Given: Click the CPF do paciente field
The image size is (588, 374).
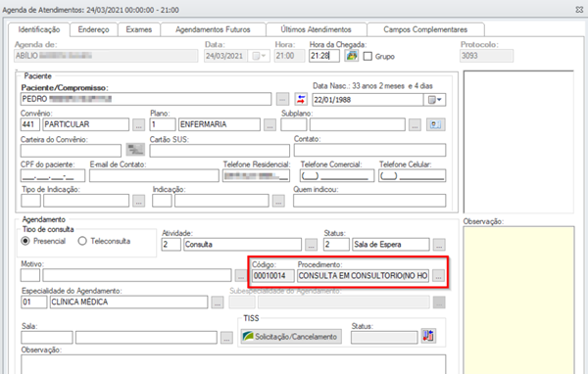Looking at the screenshot, I should 53,175.
